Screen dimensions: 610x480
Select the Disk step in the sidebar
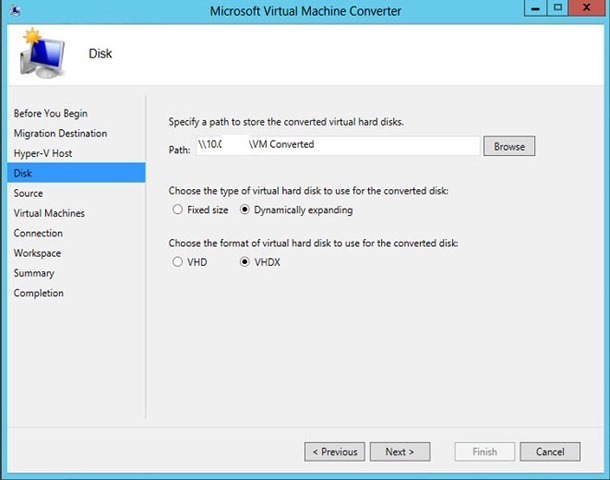(76, 173)
